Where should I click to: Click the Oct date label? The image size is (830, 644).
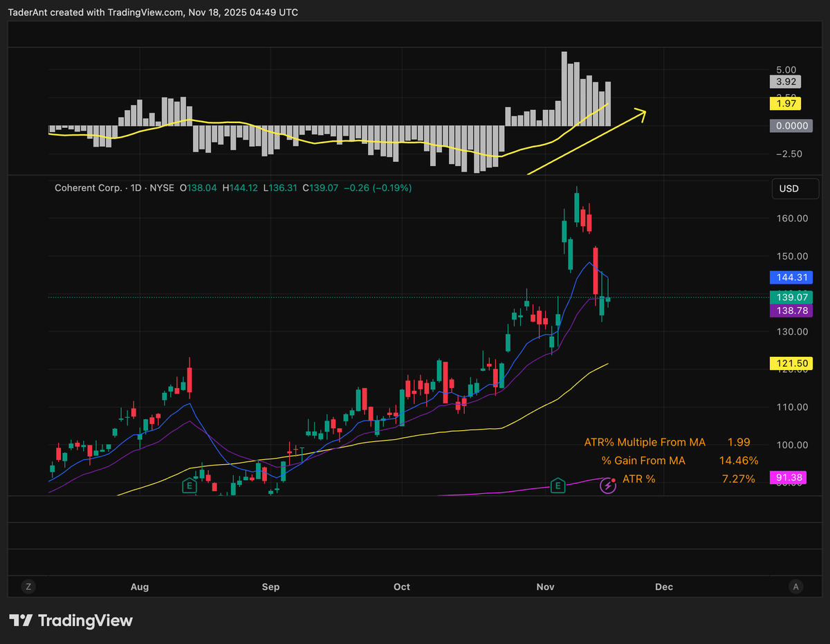point(401,587)
